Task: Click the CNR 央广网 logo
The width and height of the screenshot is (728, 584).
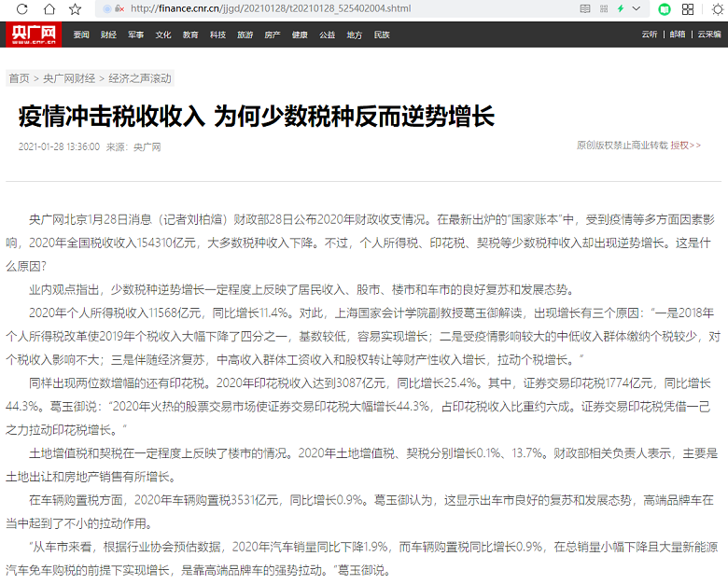Action: click(x=33, y=35)
